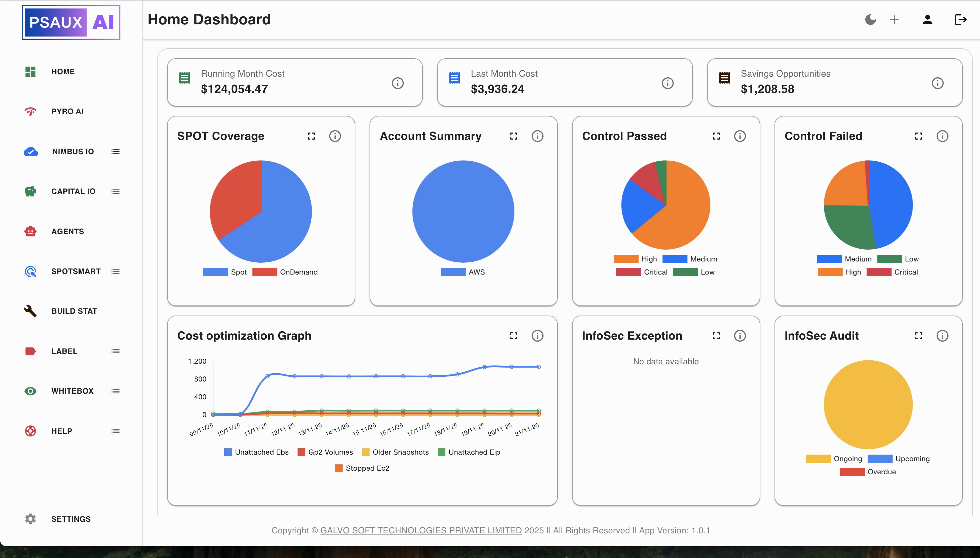Toggle Unattached Ebs series legend

tap(256, 452)
